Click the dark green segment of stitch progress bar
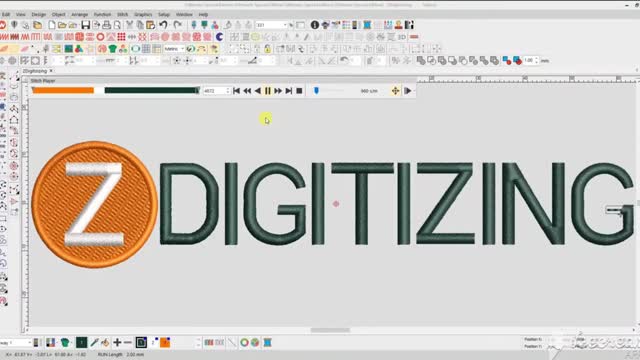 (x=151, y=91)
